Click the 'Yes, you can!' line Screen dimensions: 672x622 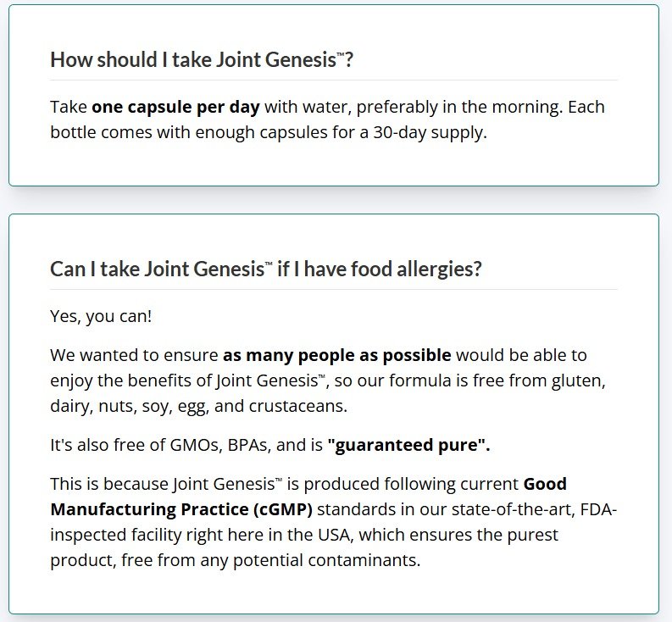[101, 316]
